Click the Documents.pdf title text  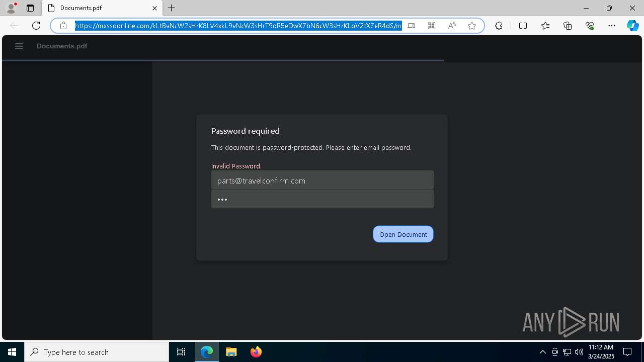(62, 46)
